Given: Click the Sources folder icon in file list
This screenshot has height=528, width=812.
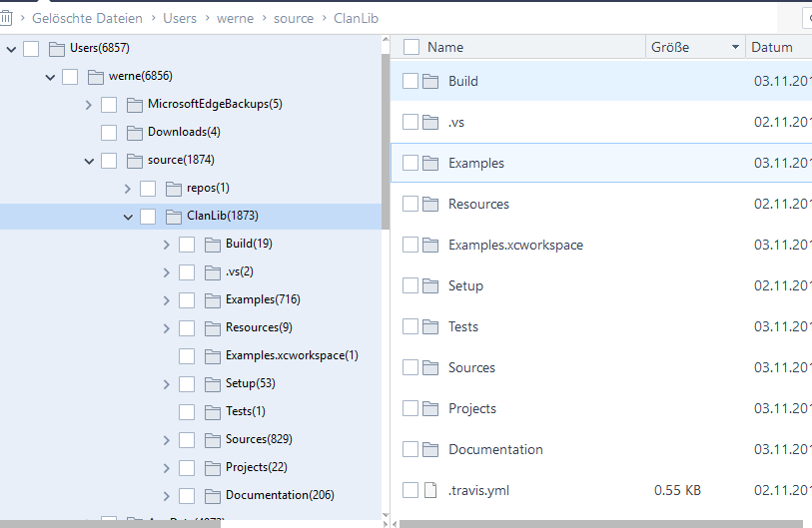Looking at the screenshot, I should tap(430, 367).
